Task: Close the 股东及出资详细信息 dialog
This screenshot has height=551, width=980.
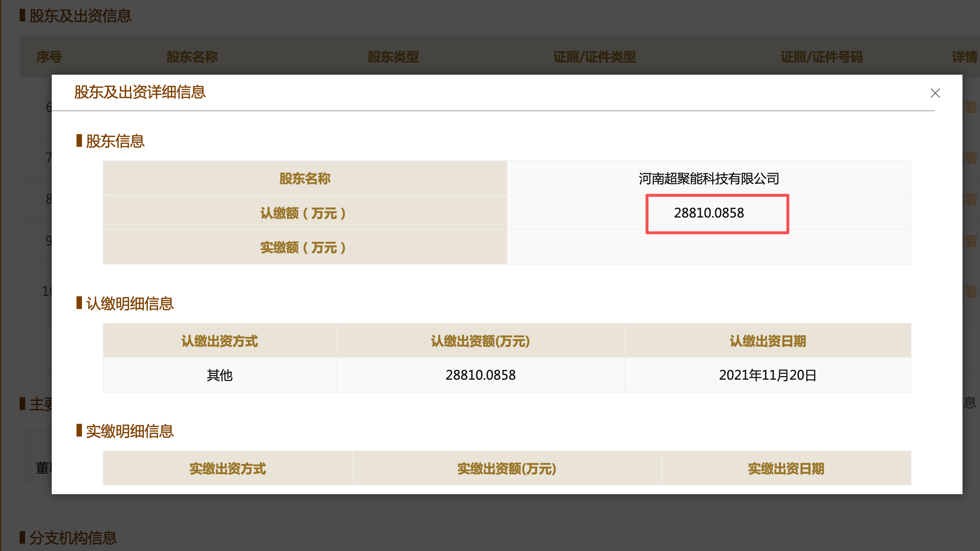Action: [935, 93]
